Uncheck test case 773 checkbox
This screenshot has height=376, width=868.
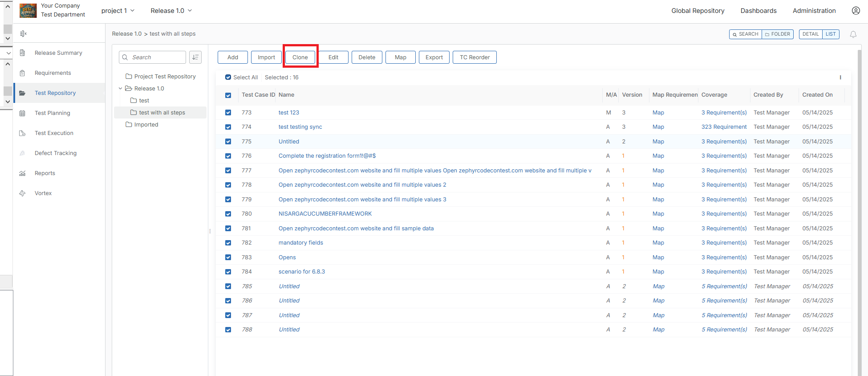pyautogui.click(x=228, y=113)
